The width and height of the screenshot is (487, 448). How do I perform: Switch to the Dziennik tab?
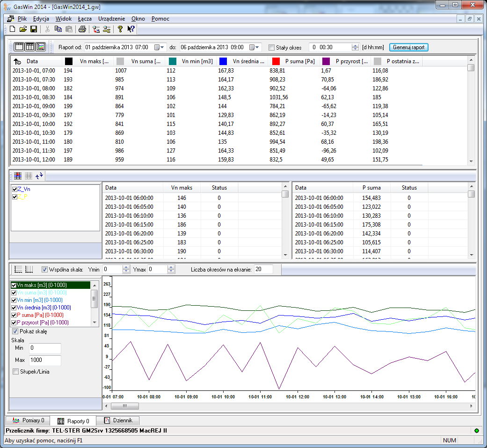pyautogui.click(x=118, y=421)
